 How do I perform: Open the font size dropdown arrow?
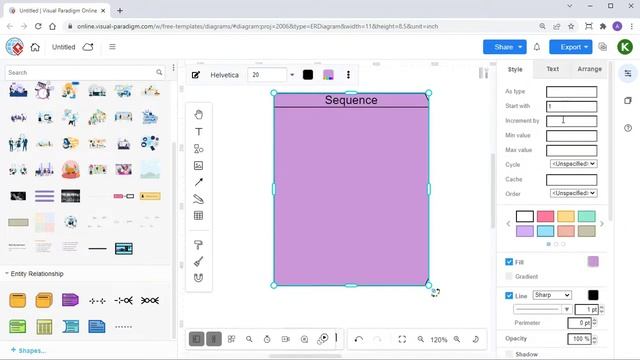coord(292,75)
